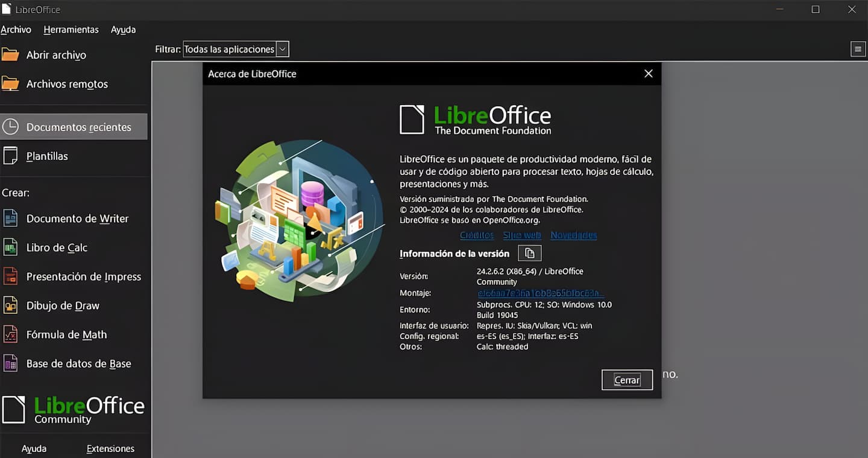Select the Documentos recientes clock icon
The image size is (868, 458).
tap(10, 127)
